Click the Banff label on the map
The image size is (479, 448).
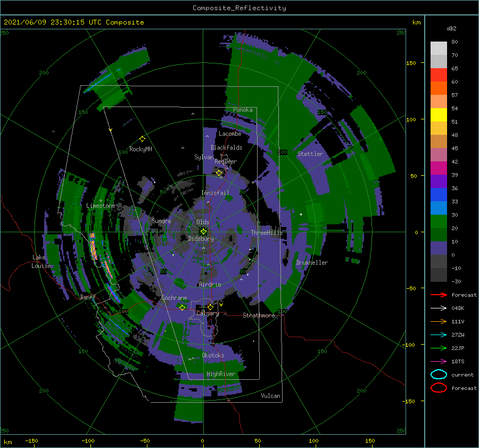[x=88, y=297]
